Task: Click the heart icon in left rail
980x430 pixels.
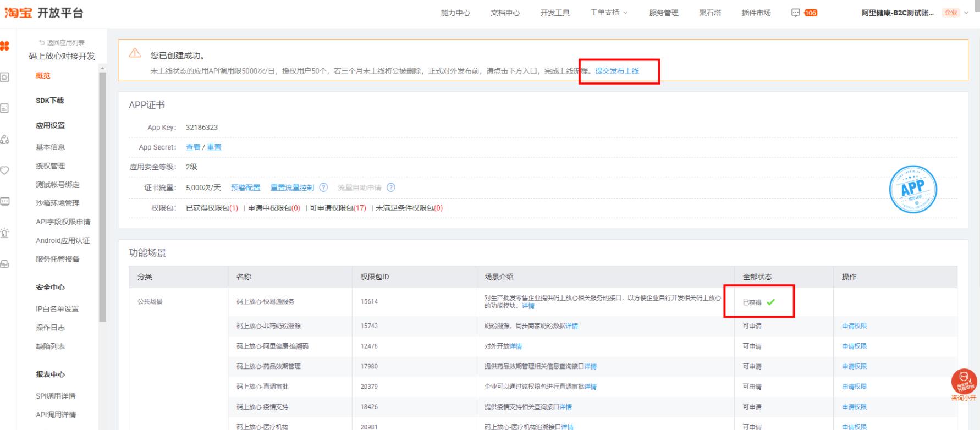Action: point(4,170)
